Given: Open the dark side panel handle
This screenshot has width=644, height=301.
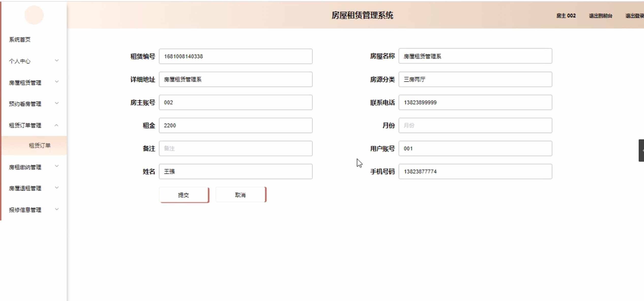Looking at the screenshot, I should click(x=641, y=150).
